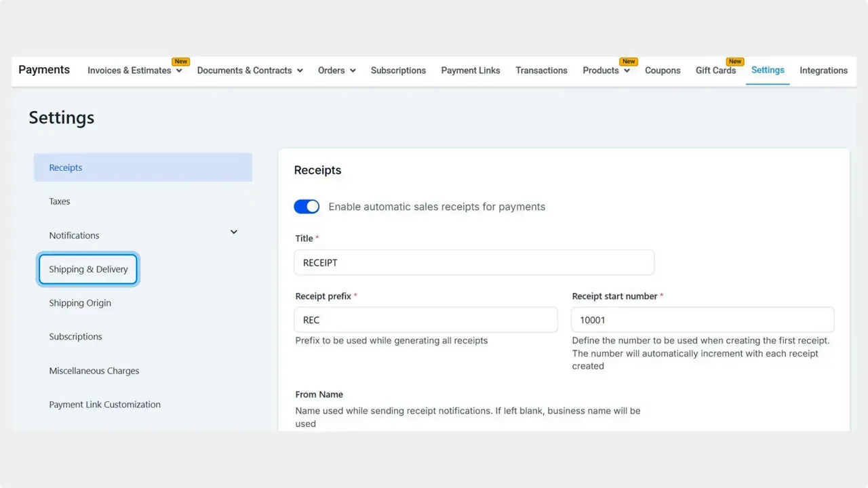Image resolution: width=868 pixels, height=488 pixels.
Task: Open the Products dropdown menu
Action: tap(606, 70)
